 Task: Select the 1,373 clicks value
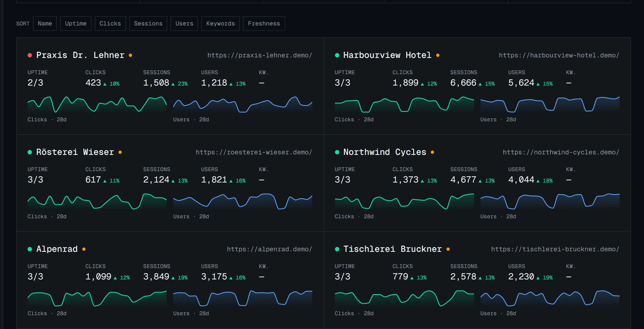pos(405,180)
